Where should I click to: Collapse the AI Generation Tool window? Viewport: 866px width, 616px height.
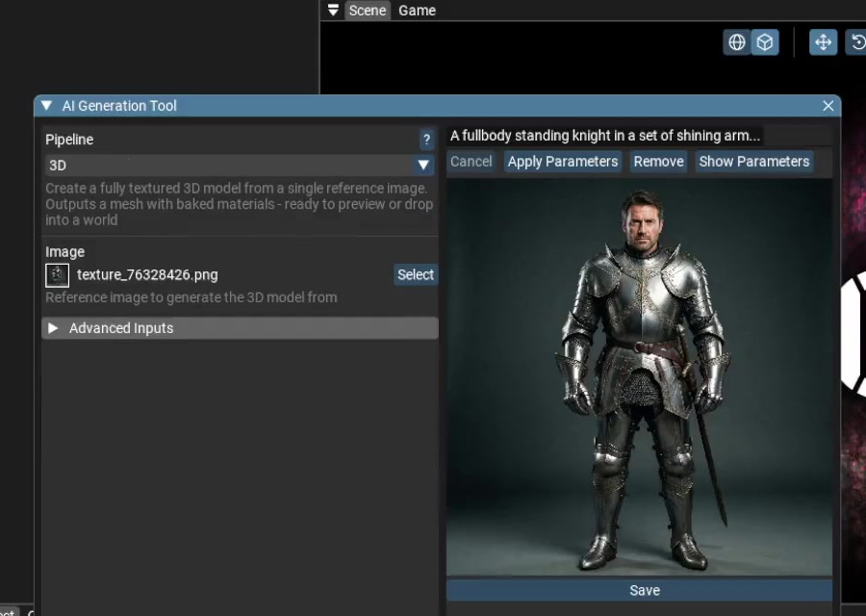pos(47,106)
